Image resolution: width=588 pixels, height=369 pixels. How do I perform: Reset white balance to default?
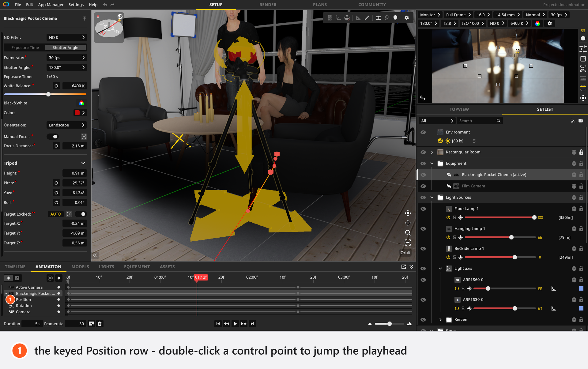(56, 86)
